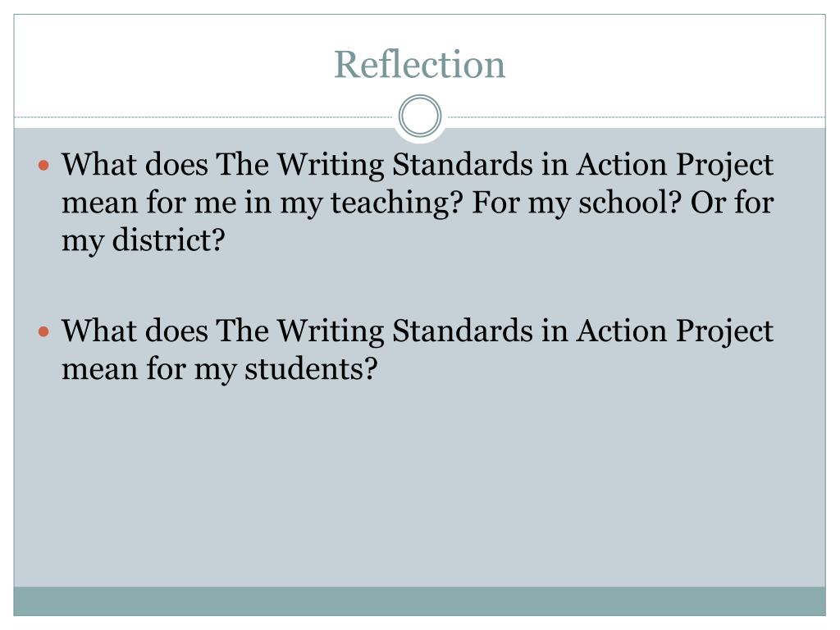The width and height of the screenshot is (840, 630).
Task: Click 'Or for' at end of second line
Action: coord(732,202)
